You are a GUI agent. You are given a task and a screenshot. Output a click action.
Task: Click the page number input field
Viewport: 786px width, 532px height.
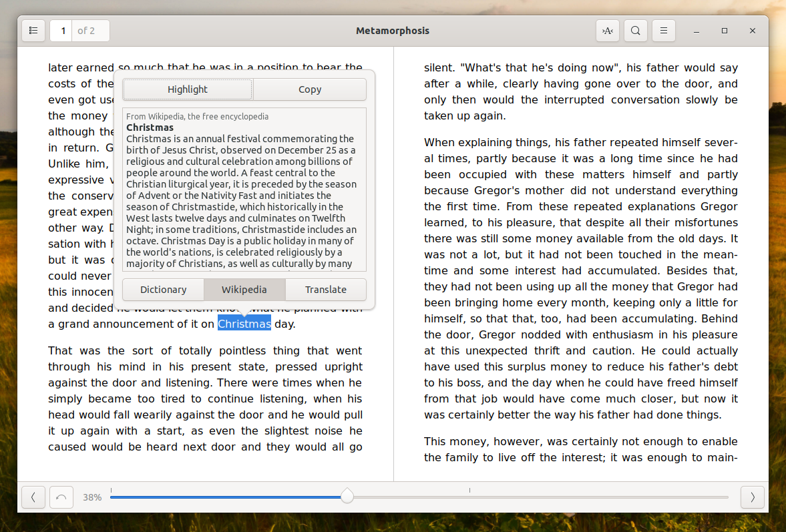pos(61,30)
